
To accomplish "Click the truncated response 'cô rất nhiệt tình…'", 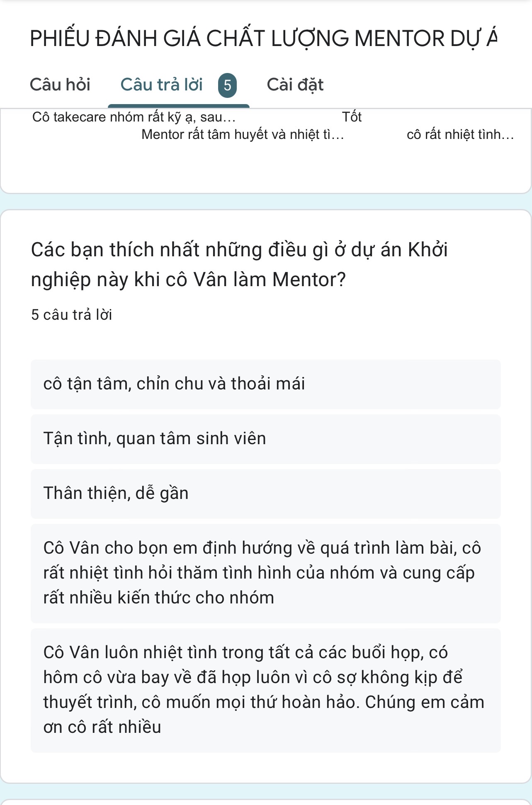I will [460, 135].
